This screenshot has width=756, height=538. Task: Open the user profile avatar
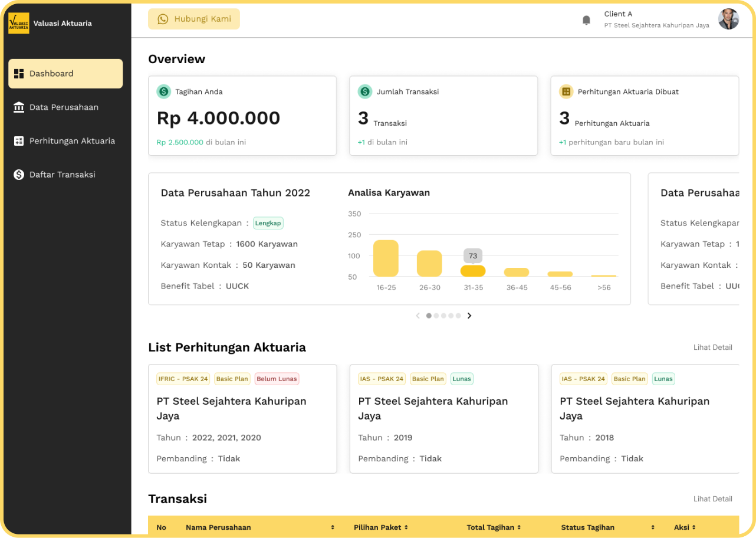click(728, 19)
